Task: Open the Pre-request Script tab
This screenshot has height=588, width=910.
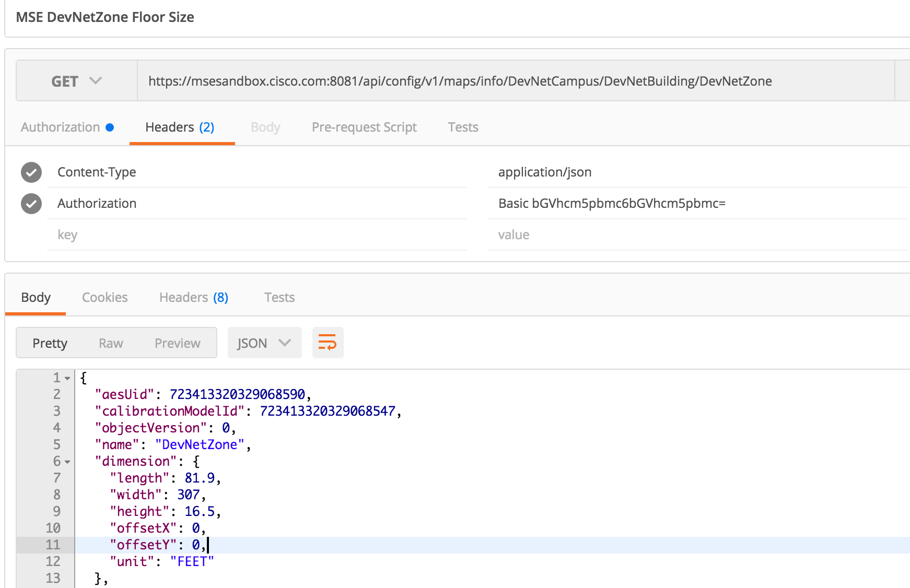Action: tap(364, 127)
